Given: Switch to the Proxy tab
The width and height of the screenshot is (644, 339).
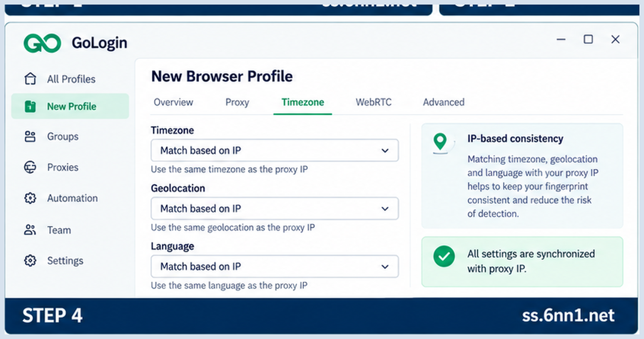Looking at the screenshot, I should [237, 102].
